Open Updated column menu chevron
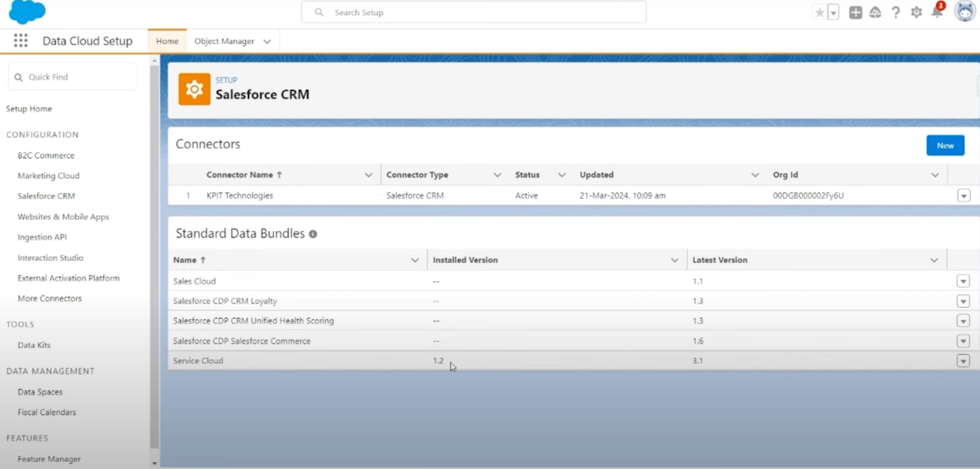Screen dimensions: 980x469 (x=755, y=175)
